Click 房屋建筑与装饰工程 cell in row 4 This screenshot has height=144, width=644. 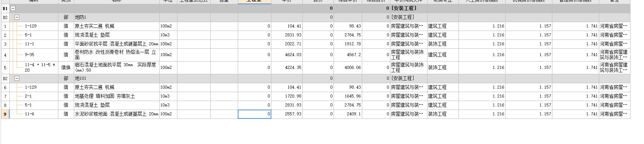[x=409, y=55]
